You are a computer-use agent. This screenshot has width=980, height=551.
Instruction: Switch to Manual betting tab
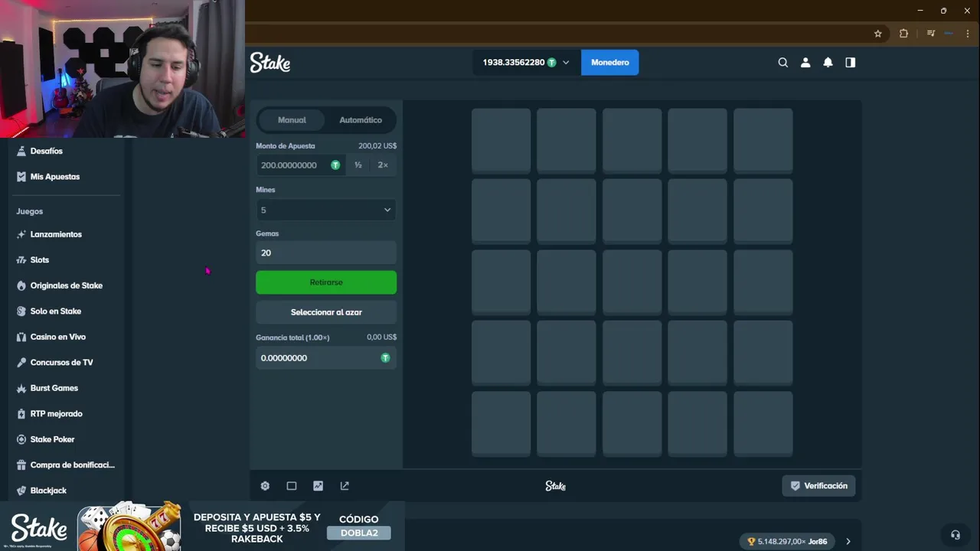292,120
